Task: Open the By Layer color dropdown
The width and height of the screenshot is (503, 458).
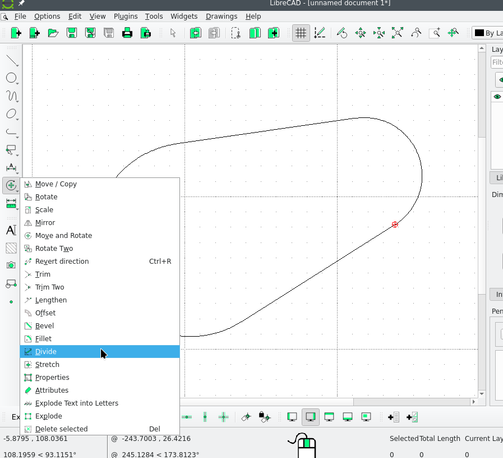Action: (x=487, y=33)
